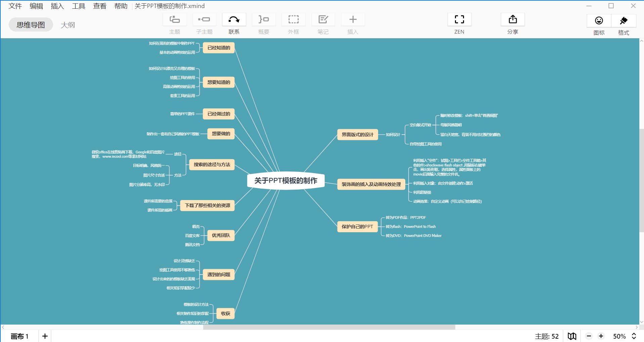Open the Notes (笔记) tool
The width and height of the screenshot is (644, 342).
(x=323, y=20)
